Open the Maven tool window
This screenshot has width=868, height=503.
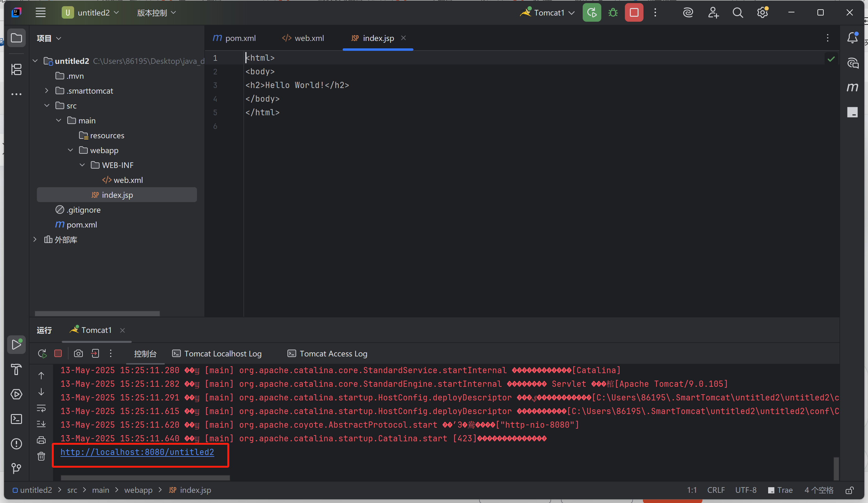tap(853, 87)
